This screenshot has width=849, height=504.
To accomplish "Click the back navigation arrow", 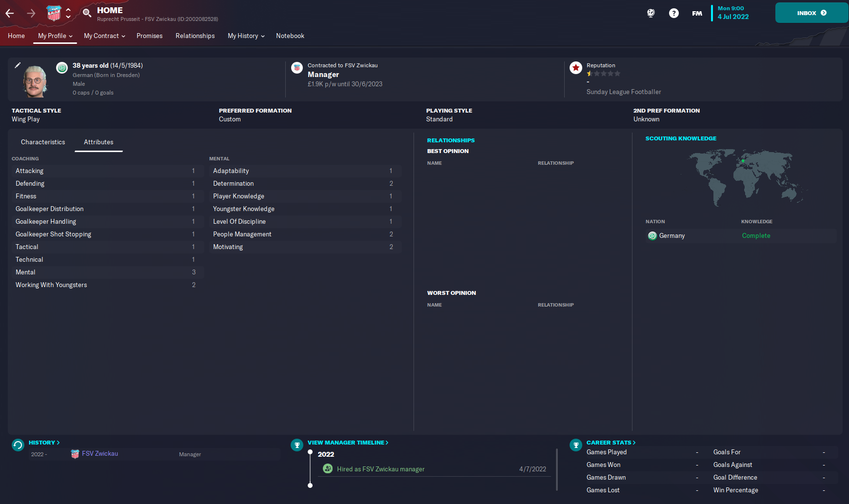I will [10, 13].
